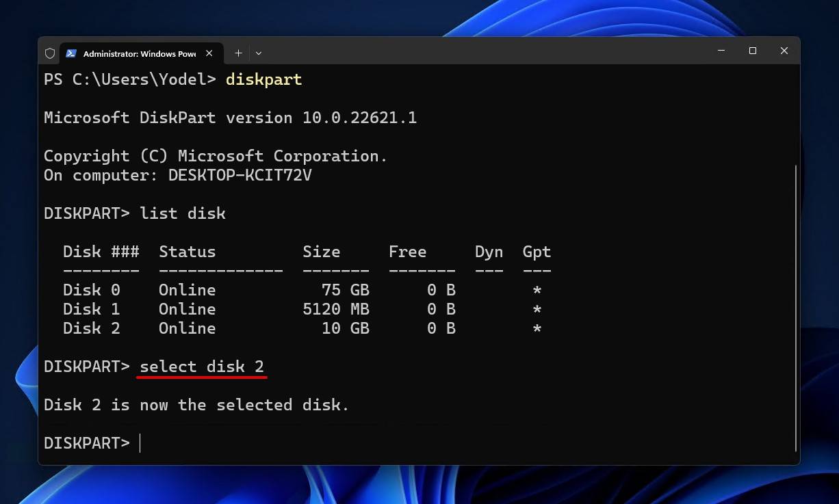Screen dimensions: 839x504
Task: Click the '5120 MB' size value
Action: 336,309
